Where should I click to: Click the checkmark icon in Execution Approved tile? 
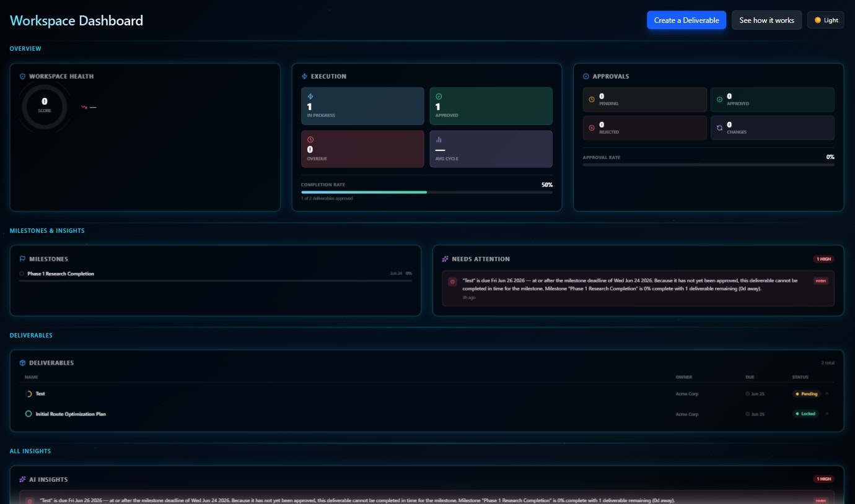439,97
